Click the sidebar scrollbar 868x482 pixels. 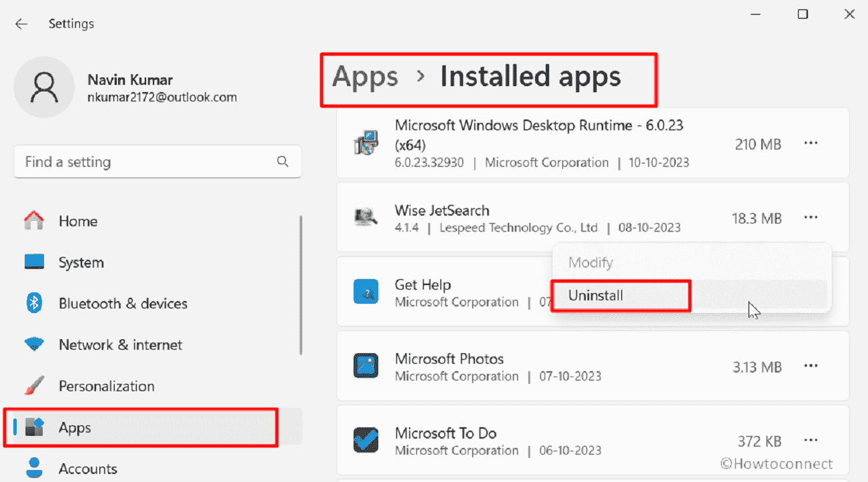(302, 284)
